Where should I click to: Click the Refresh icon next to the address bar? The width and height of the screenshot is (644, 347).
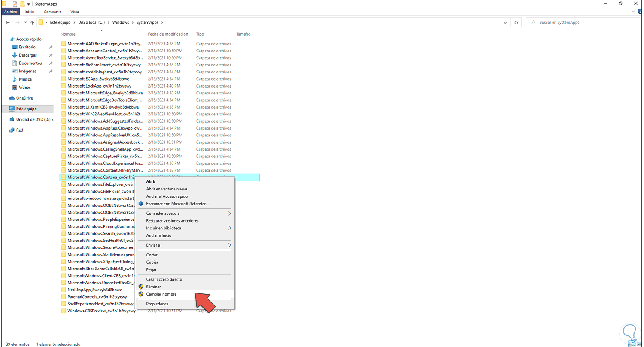click(x=516, y=22)
